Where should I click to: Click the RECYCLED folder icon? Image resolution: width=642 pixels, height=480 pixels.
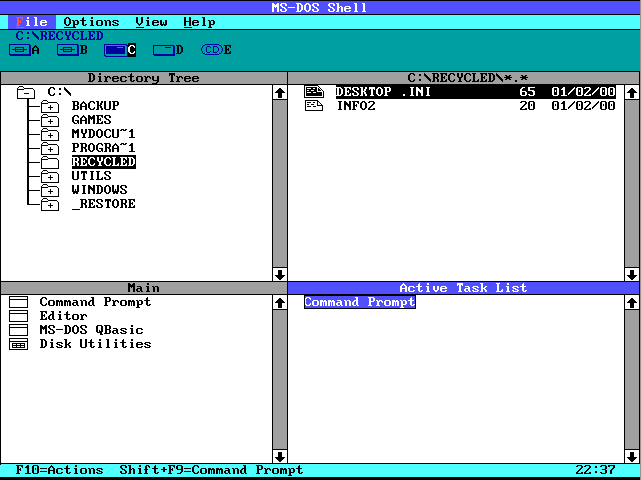pyautogui.click(x=50, y=162)
